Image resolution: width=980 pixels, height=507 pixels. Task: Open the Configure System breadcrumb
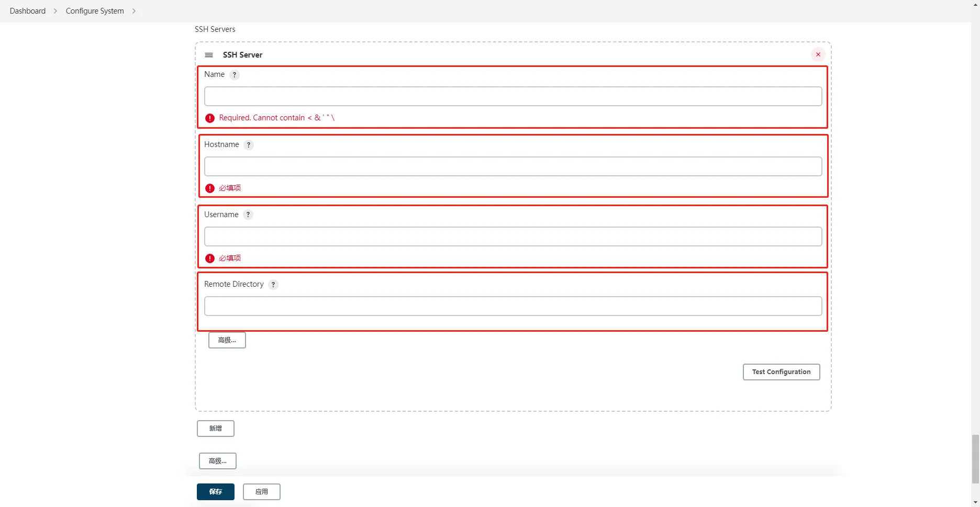click(95, 11)
